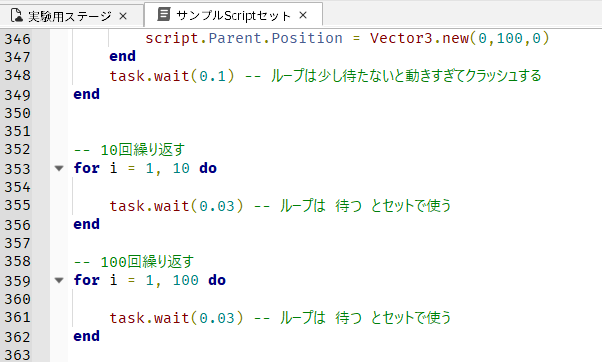Click line number 346 in the gutter
Viewport: 602px width, 362px height.
(x=17, y=39)
